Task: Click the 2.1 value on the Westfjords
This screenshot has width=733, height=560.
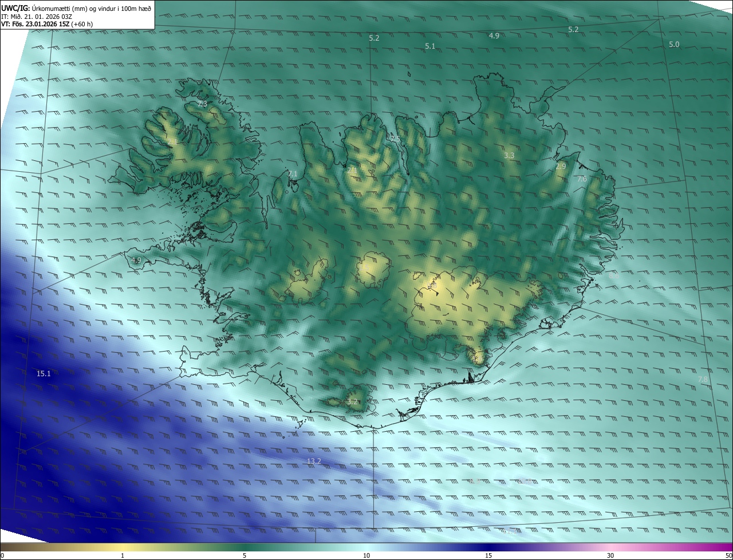Action: (172, 141)
